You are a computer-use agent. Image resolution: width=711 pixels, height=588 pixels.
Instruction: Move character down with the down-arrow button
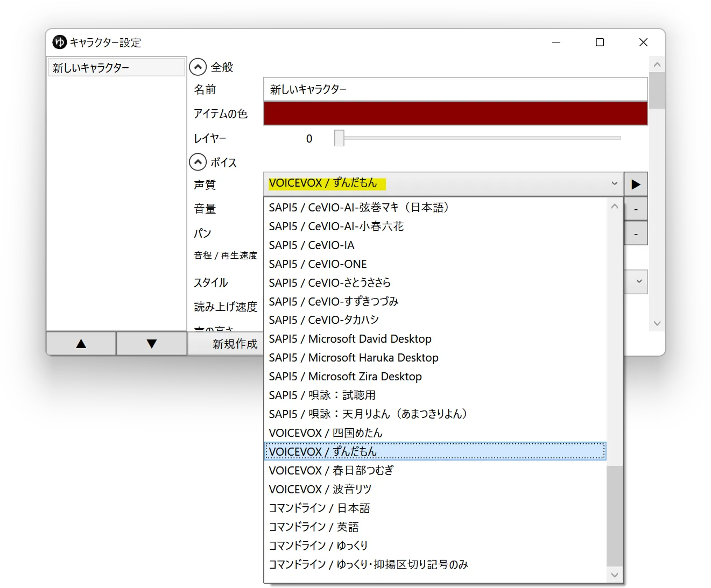(152, 344)
